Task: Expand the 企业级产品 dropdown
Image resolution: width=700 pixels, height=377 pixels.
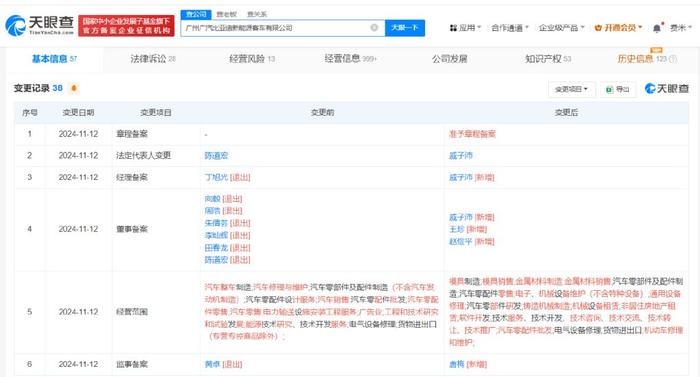Action: point(562,28)
